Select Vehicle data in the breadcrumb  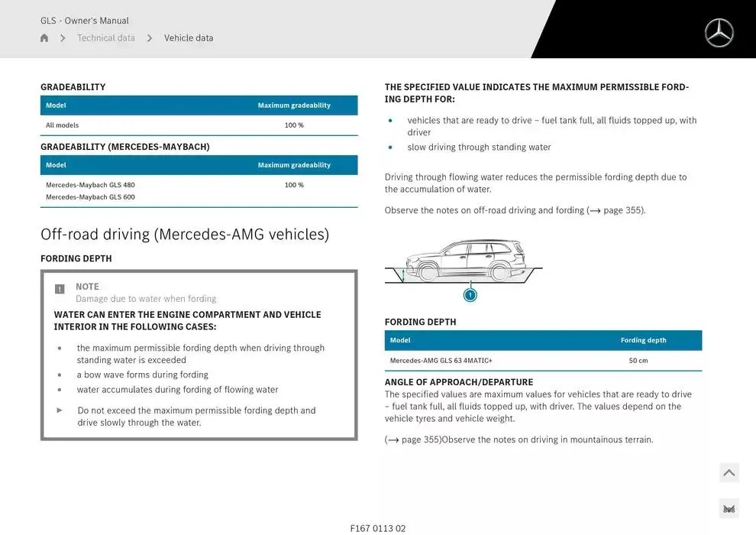[189, 37]
